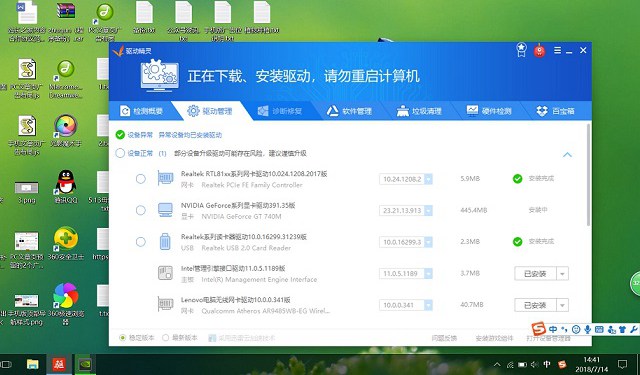Open the 腾讯QQ penguin desktop icon
Image resolution: width=640 pixels, height=375 pixels.
pyautogui.click(x=66, y=186)
